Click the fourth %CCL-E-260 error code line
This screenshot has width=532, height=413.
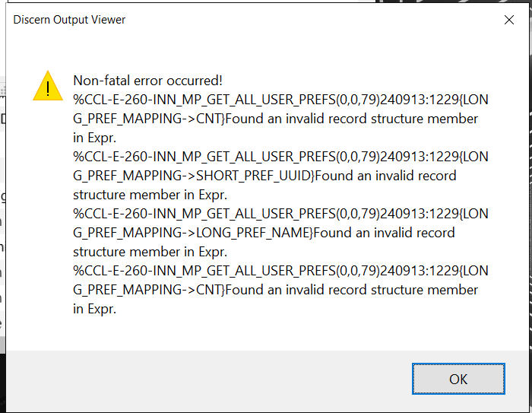pos(280,271)
